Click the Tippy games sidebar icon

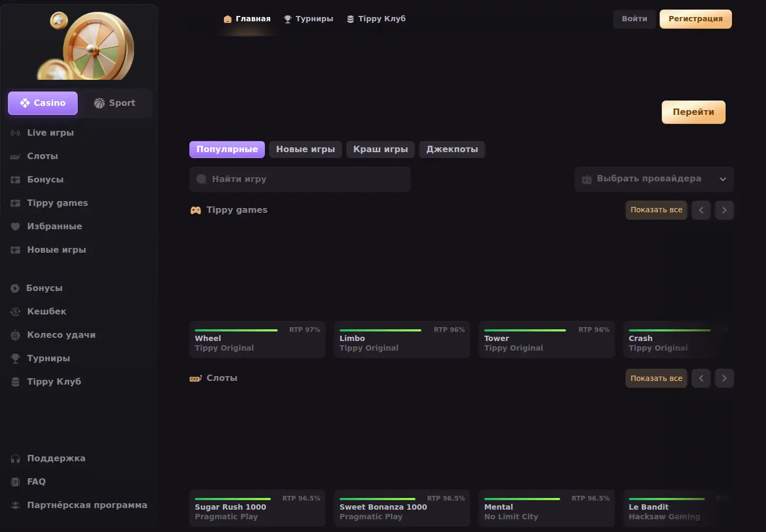pyautogui.click(x=15, y=203)
